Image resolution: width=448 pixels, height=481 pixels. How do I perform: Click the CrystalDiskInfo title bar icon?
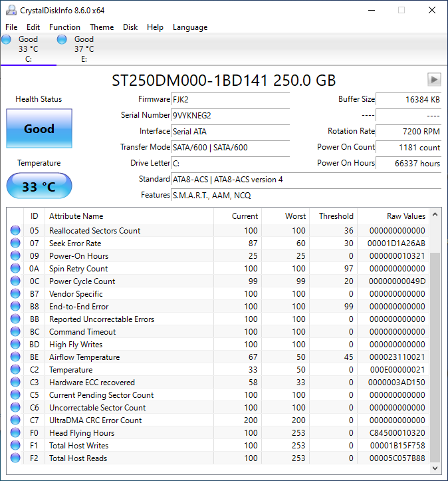point(11,10)
